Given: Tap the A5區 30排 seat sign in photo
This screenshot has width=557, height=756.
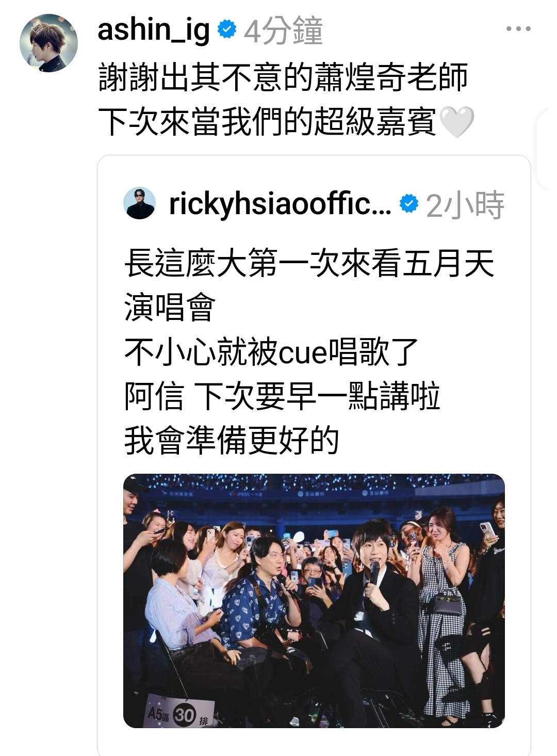Looking at the screenshot, I should 180,714.
